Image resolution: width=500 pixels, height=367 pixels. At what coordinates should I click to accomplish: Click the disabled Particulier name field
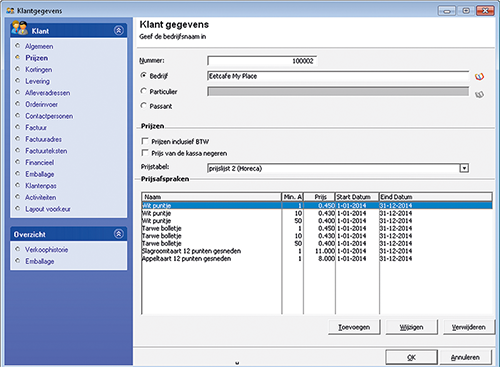point(338,91)
